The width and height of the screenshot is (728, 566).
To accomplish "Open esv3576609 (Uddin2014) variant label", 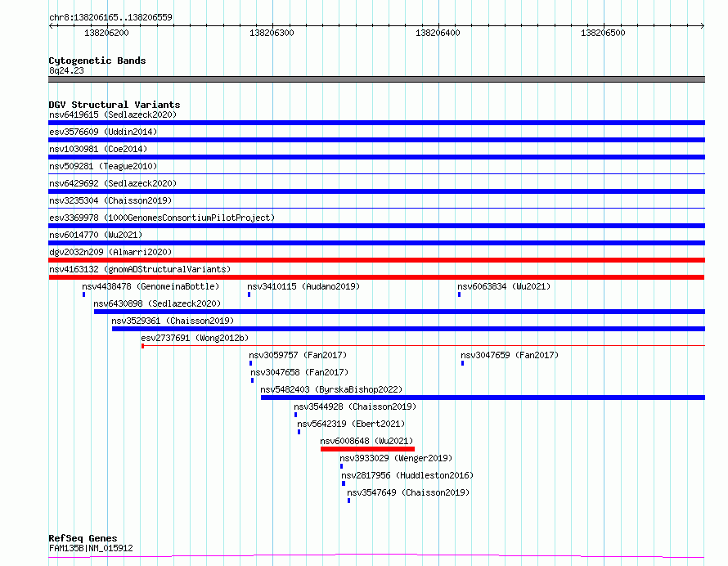I will (x=103, y=132).
